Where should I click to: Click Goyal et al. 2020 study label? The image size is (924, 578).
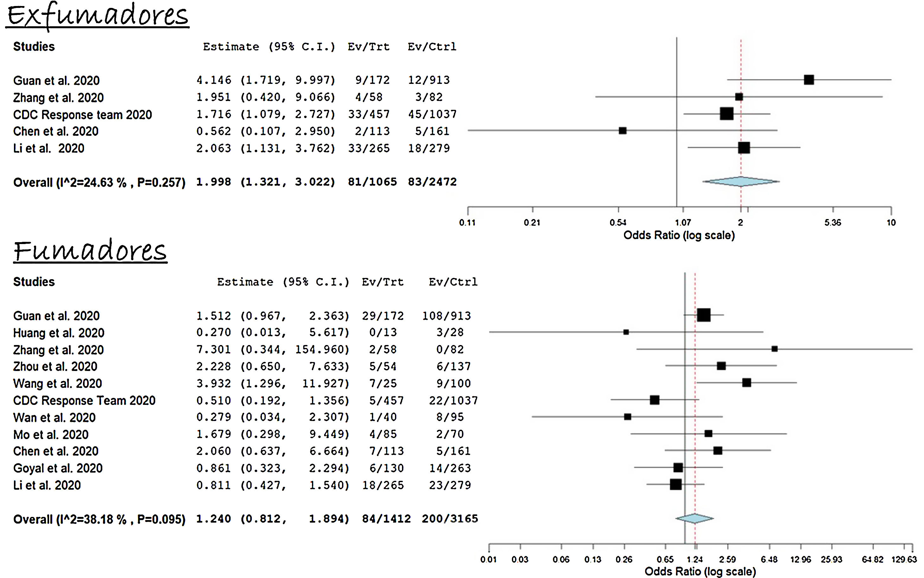58,468
